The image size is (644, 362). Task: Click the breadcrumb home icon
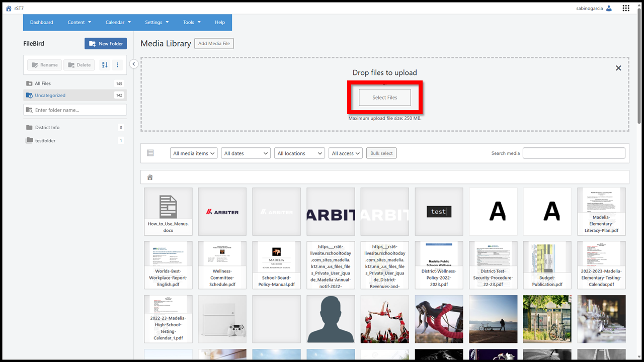click(x=150, y=177)
